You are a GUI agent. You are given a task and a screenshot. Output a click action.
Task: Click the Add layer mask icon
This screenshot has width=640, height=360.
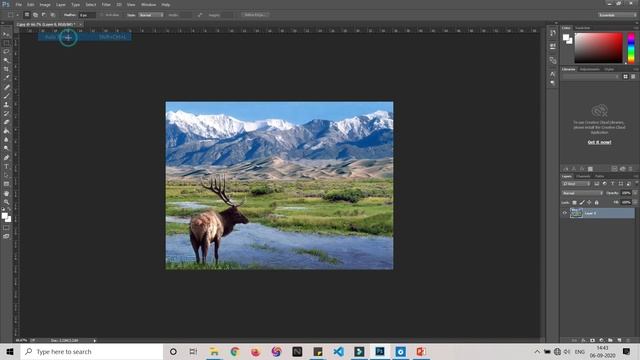click(592, 340)
